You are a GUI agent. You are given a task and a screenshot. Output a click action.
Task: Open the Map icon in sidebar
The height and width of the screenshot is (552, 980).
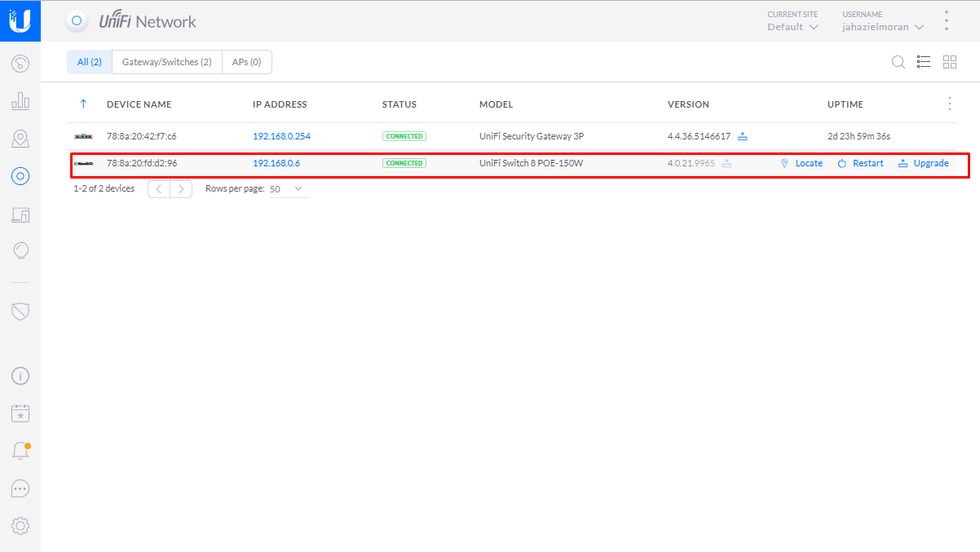coord(20,139)
